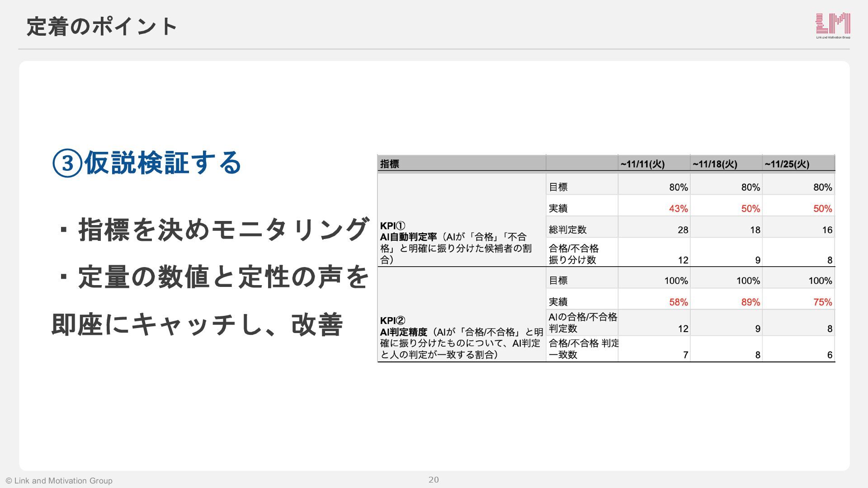This screenshot has height=488, width=868.
Task: Click the value 28 in 総判定数 row
Action: 683,230
